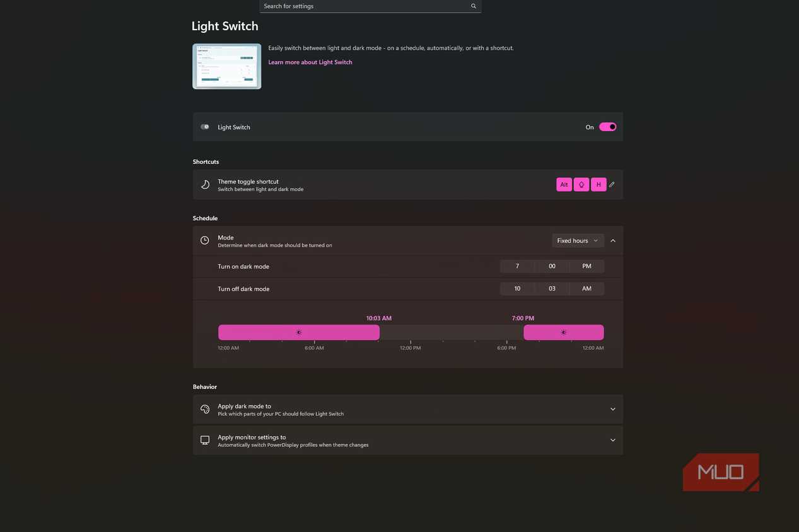799x532 pixels.
Task: Edit the theme toggle shortcut with pencil icon
Action: (x=612, y=185)
